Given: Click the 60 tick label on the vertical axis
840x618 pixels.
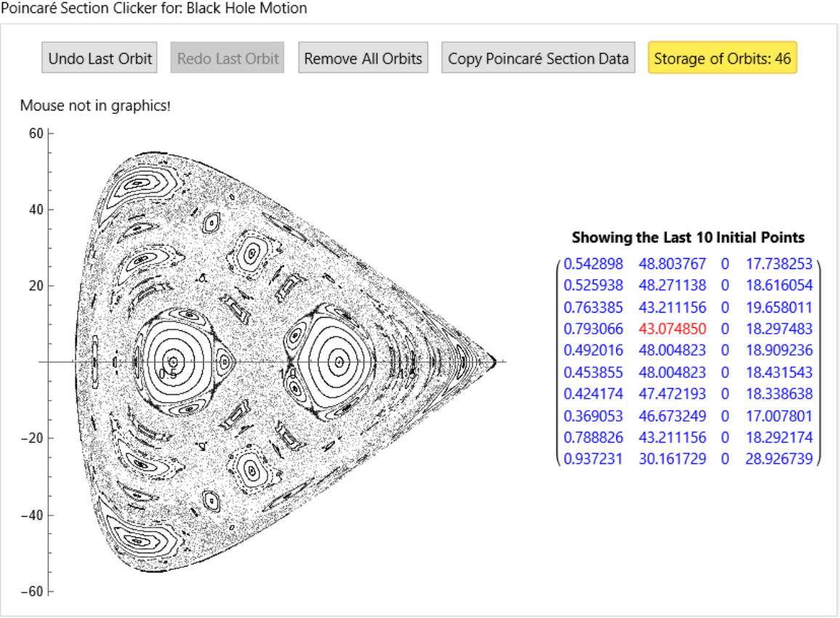Looking at the screenshot, I should [x=36, y=134].
